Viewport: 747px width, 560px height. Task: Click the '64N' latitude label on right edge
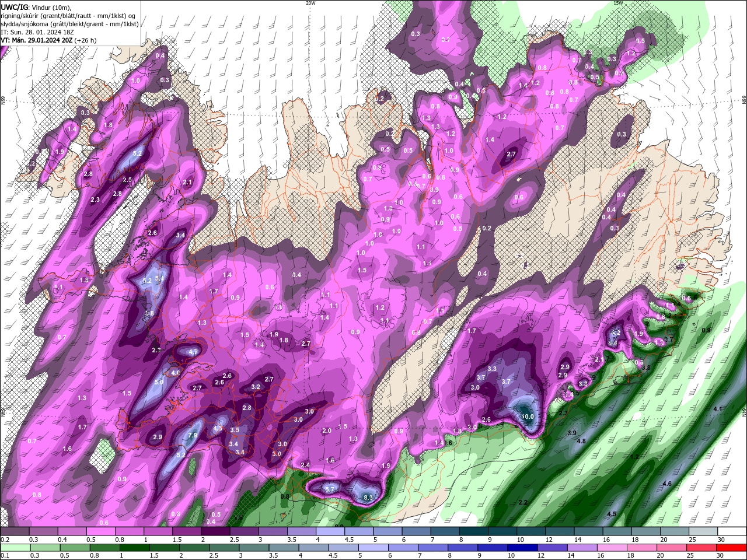coord(744,412)
